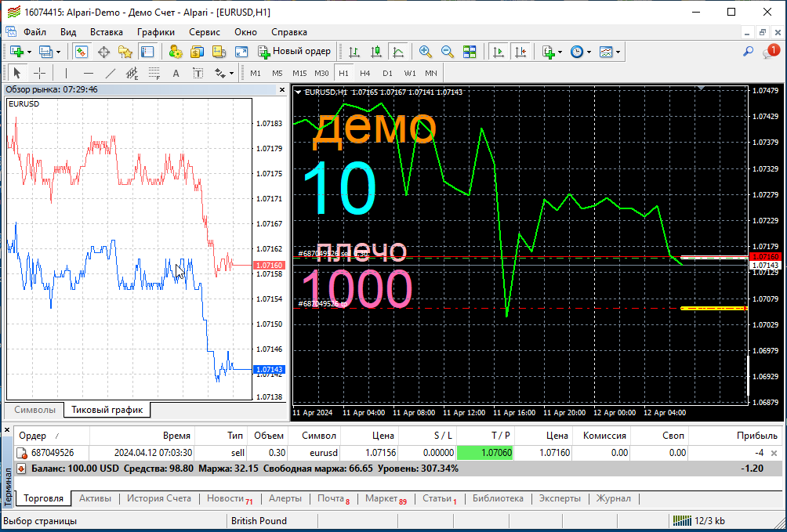Image resolution: width=787 pixels, height=532 pixels.
Task: Switch to MN timeframe
Action: [x=431, y=74]
